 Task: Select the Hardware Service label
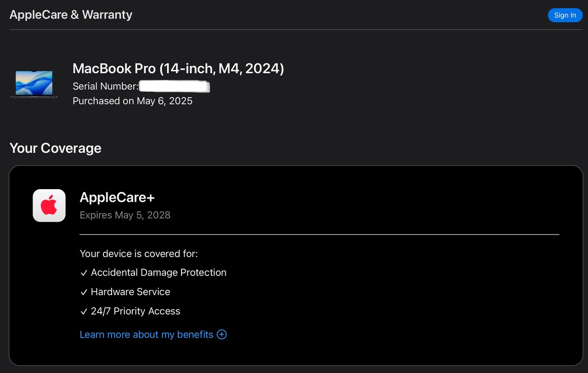tap(130, 292)
